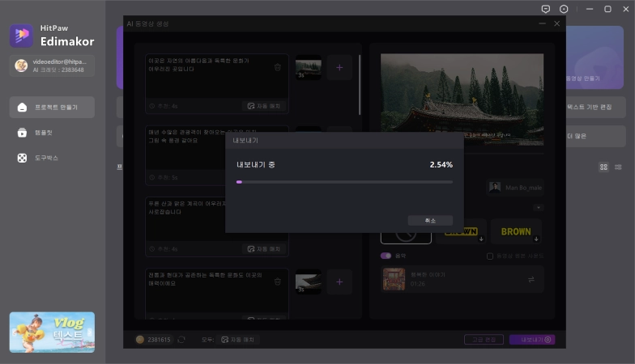Add media with fourth scene's plus button

(339, 281)
